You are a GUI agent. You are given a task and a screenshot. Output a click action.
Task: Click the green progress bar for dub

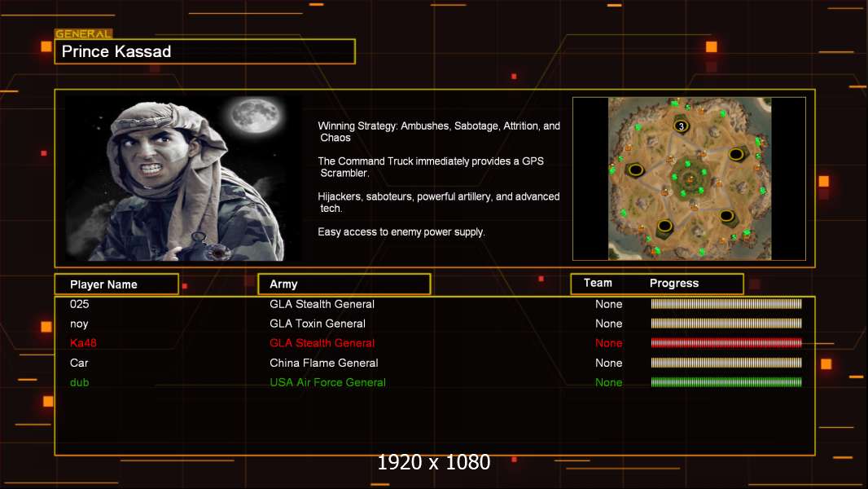(x=726, y=381)
